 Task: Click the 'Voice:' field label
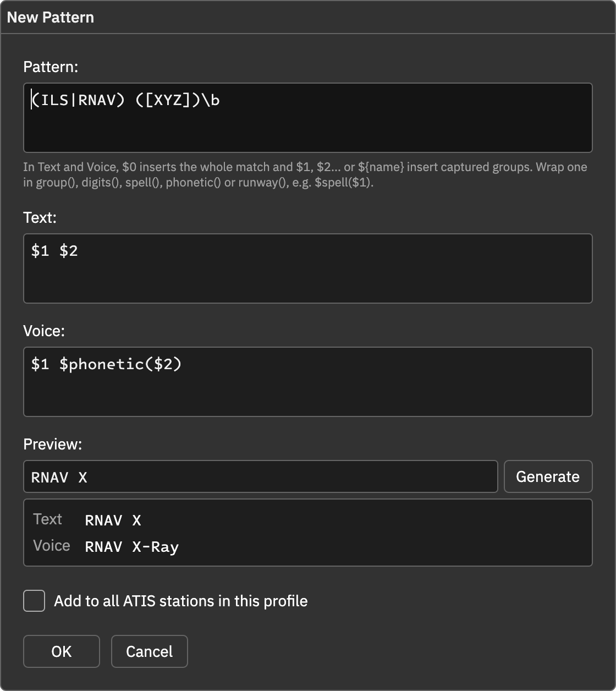tap(44, 331)
